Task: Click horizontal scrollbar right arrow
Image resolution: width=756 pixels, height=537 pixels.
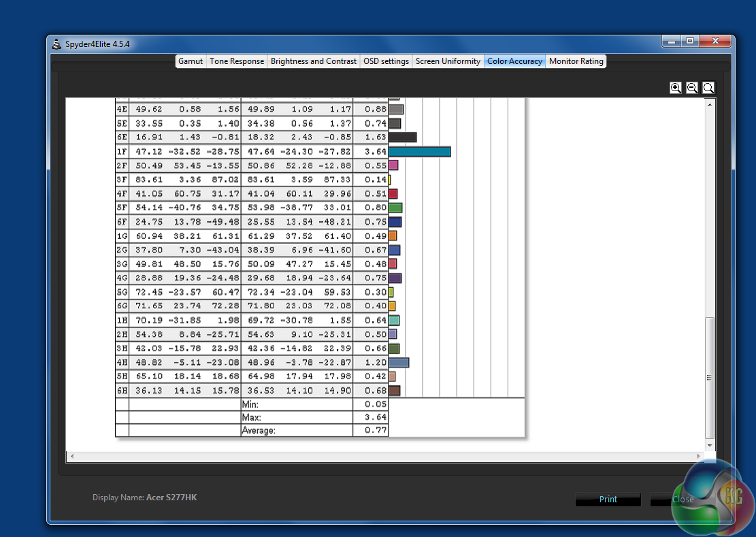Action: click(x=699, y=456)
